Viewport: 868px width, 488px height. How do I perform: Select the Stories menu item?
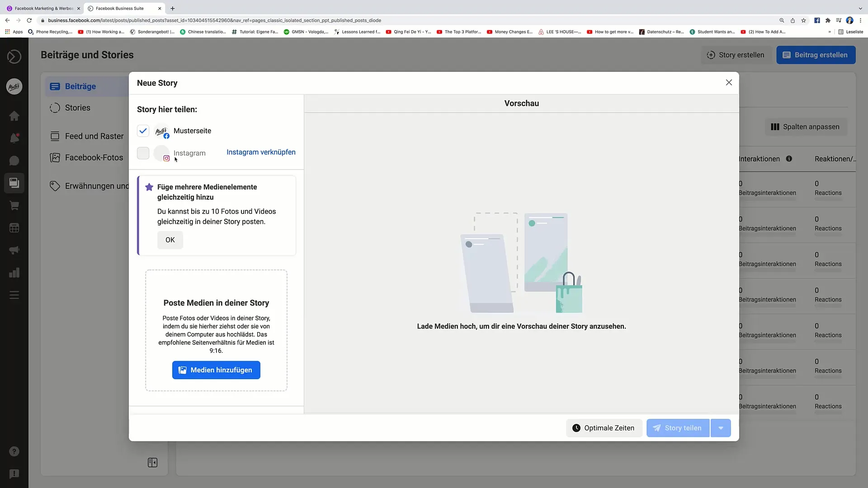click(x=77, y=108)
